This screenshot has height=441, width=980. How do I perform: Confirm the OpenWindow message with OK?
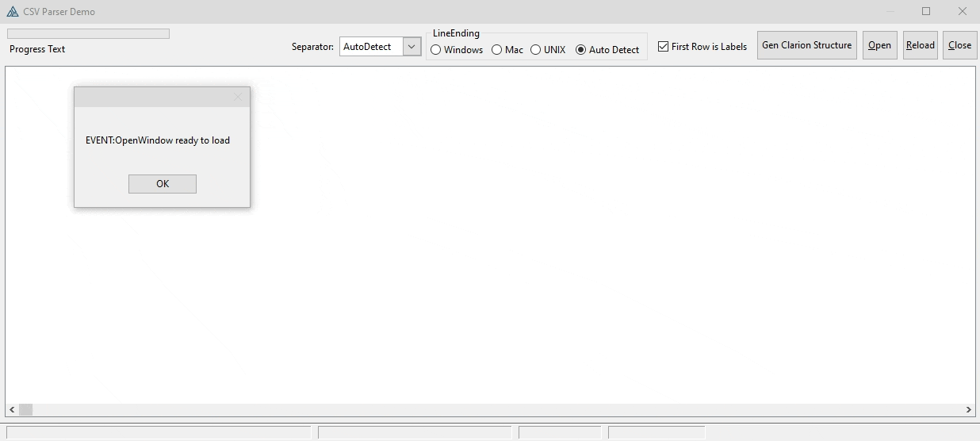pos(163,184)
